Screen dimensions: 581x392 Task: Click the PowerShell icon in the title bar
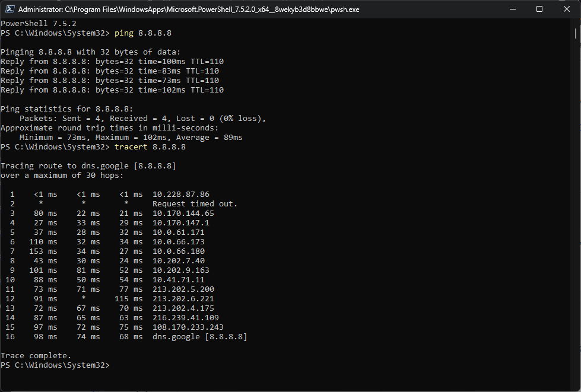(8, 9)
